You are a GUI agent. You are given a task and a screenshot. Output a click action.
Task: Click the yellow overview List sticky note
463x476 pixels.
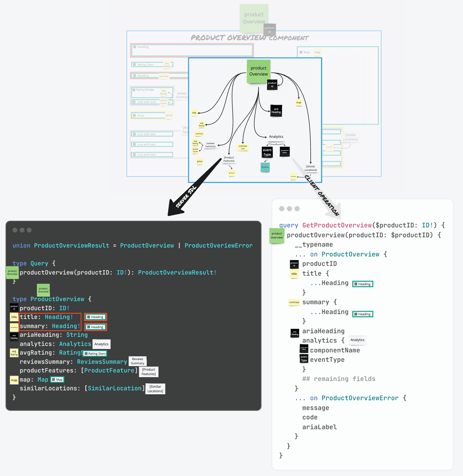coord(243,147)
